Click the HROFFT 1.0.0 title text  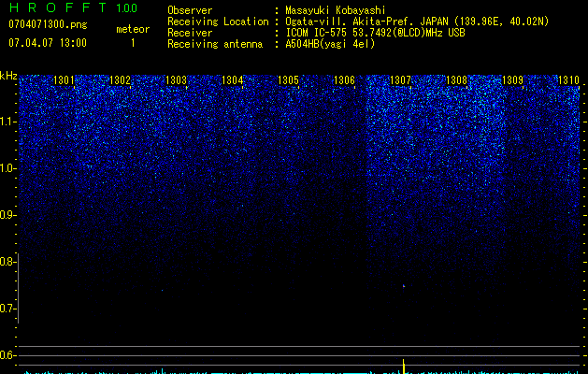click(73, 7)
